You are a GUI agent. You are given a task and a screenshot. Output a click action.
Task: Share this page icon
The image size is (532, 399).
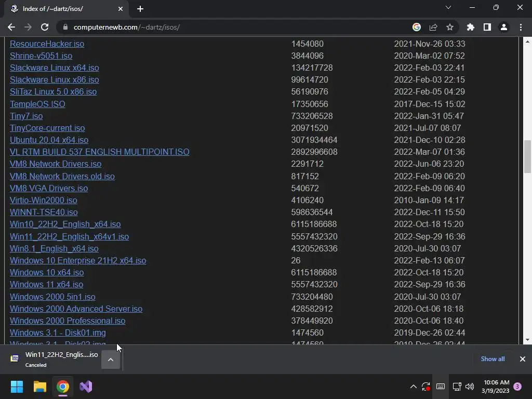(433, 27)
